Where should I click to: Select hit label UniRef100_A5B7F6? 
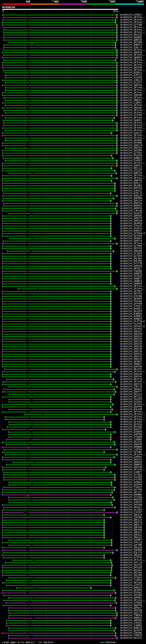point(131,180)
